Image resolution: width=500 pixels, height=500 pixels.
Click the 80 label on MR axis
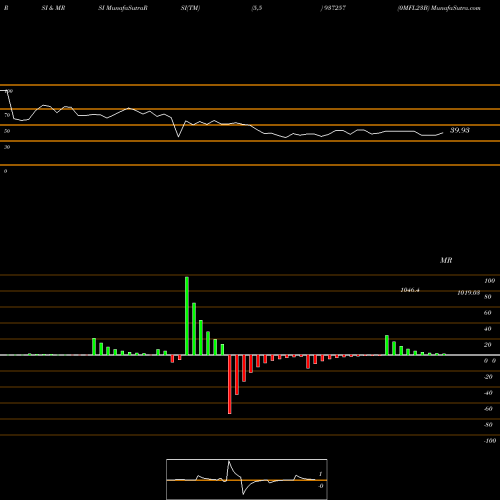[488, 297]
